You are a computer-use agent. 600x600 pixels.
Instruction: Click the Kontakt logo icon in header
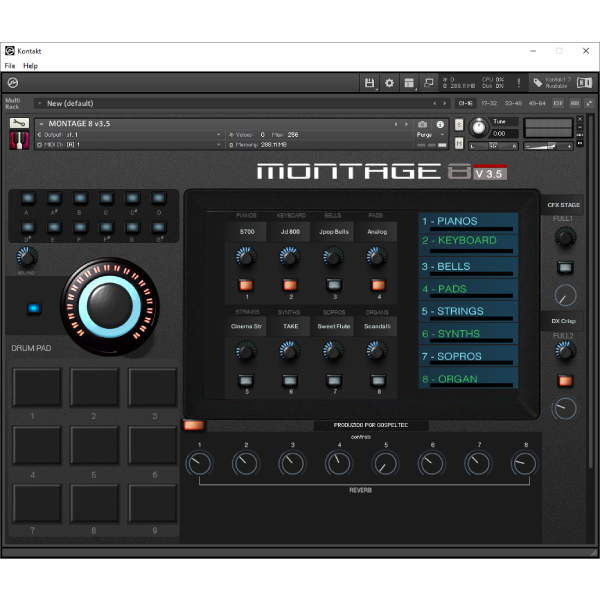pyautogui.click(x=13, y=83)
